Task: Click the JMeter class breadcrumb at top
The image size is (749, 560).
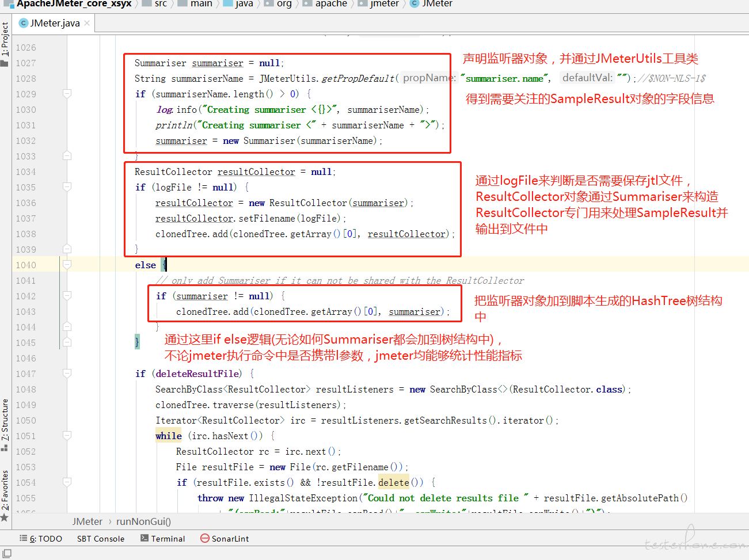Action: pos(437,4)
